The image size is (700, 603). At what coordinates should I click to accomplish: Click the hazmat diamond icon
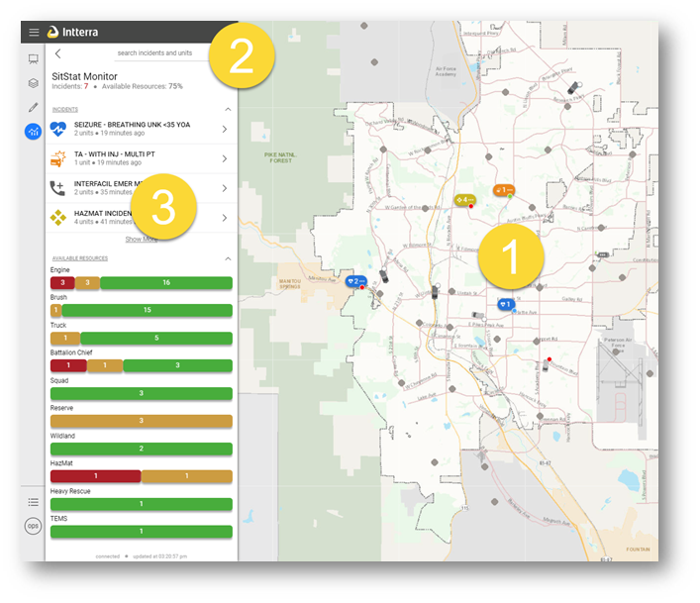[x=58, y=218]
